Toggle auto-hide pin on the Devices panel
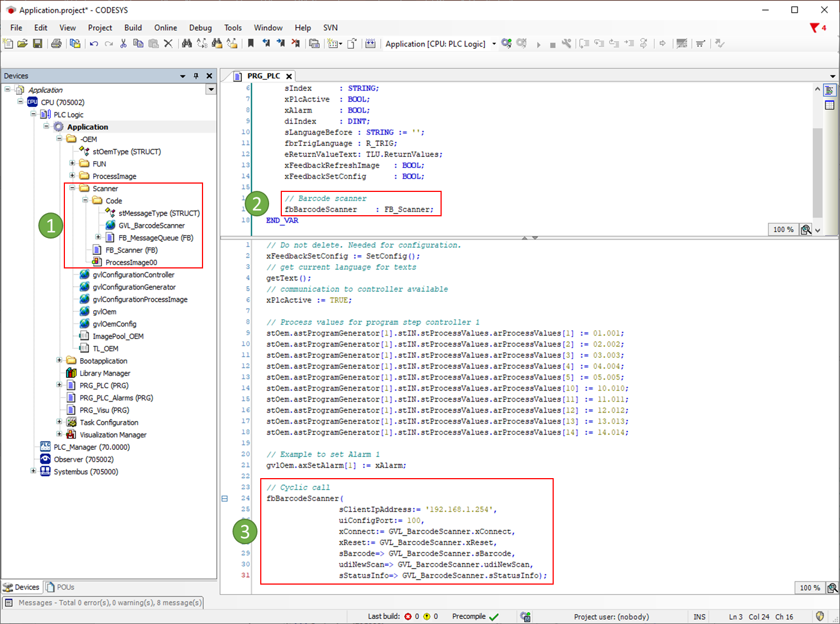Image resolution: width=840 pixels, height=624 pixels. pyautogui.click(x=196, y=76)
